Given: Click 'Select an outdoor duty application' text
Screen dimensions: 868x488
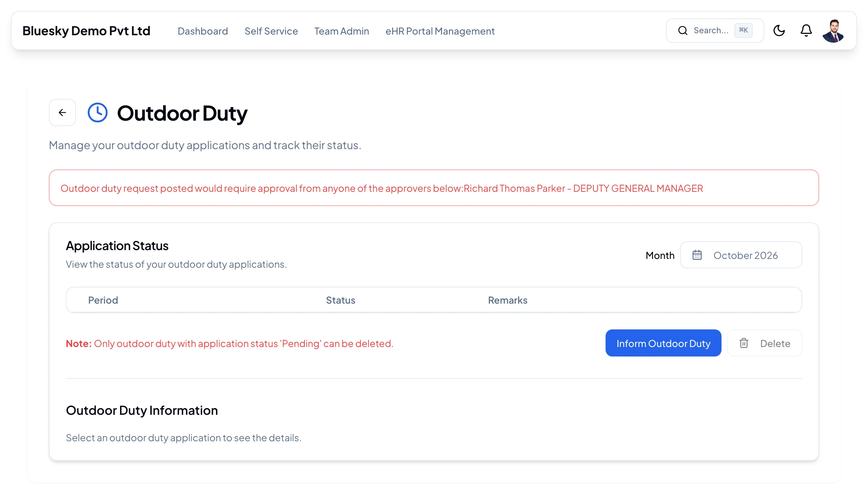Looking at the screenshot, I should [183, 438].
